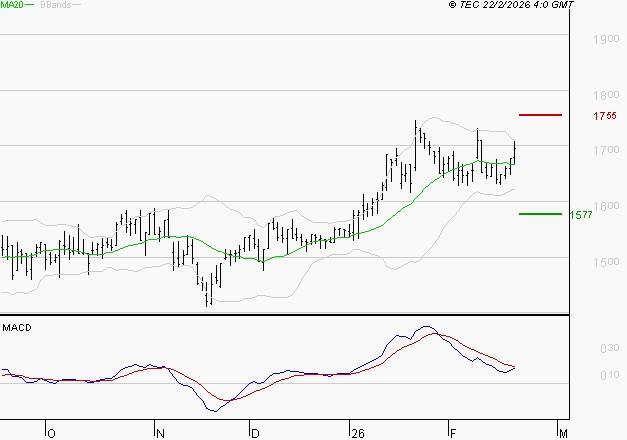The image size is (627, 440).
Task: Click the BBands legend label
Action: pos(56,5)
